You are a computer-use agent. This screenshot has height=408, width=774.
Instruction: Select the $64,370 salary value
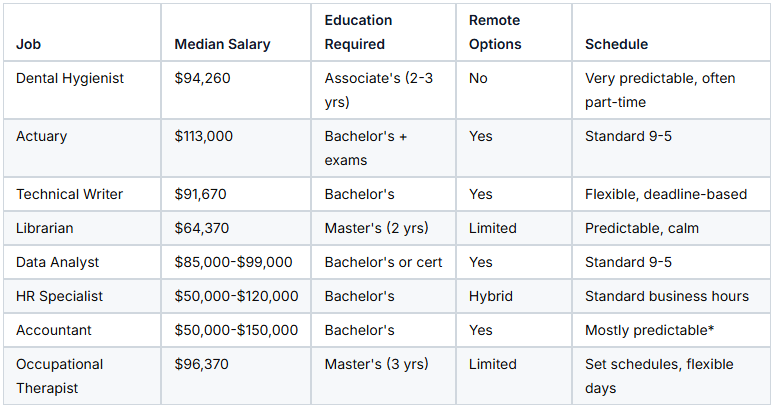(202, 228)
